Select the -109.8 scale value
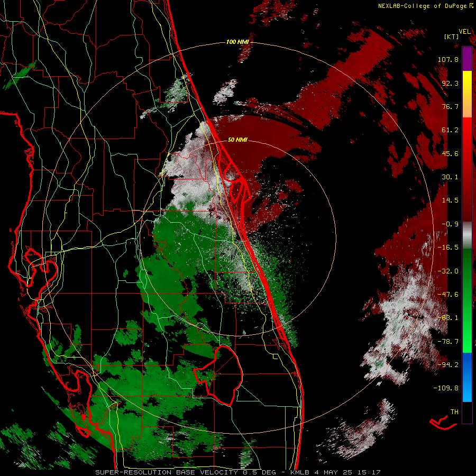 [446, 388]
